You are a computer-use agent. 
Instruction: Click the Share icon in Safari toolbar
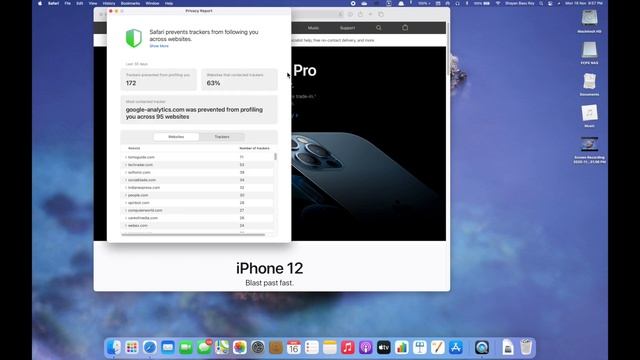(360, 14)
